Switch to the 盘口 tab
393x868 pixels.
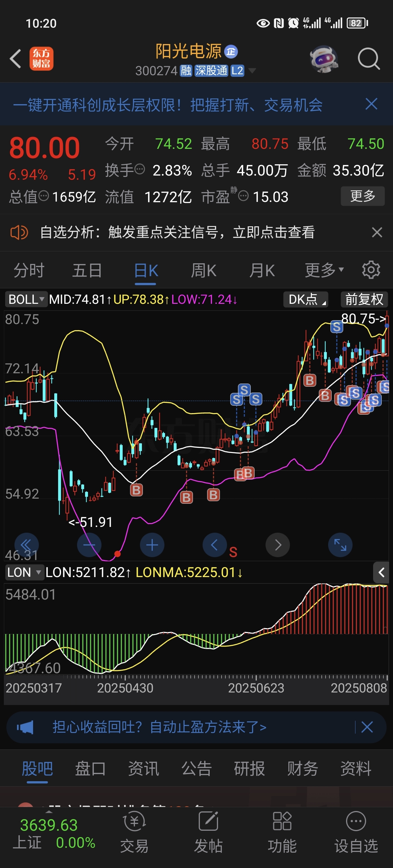pyautogui.click(x=90, y=769)
